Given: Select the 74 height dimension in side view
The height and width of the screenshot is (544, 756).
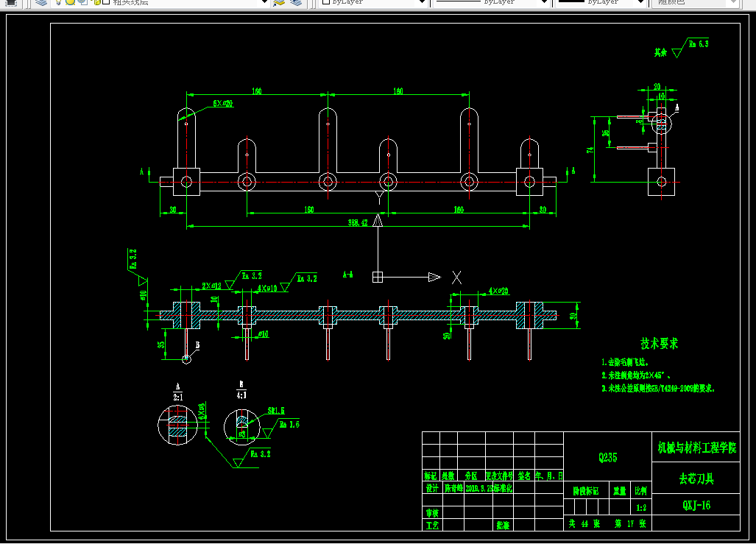Looking at the screenshot, I should coord(590,150).
